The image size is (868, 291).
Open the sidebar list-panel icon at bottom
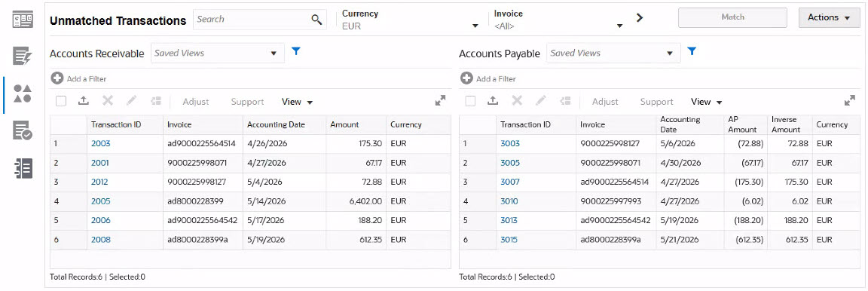point(23,168)
